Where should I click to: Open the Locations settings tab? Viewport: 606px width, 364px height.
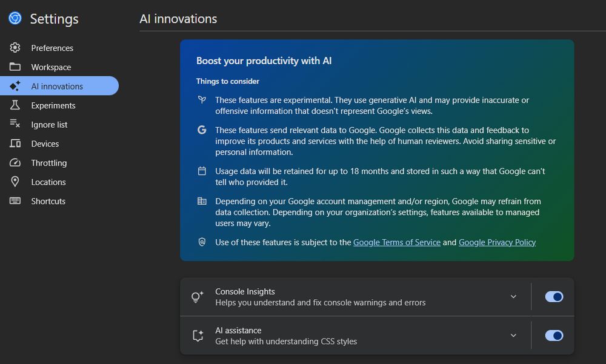[59, 182]
